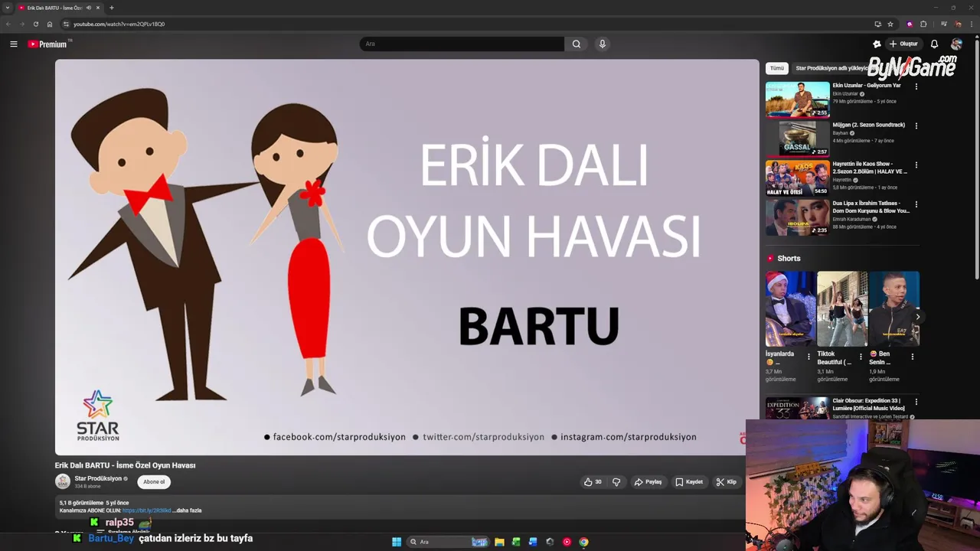Open the tab search dropdown arrow
This screenshot has height=551, width=980.
tap(8, 8)
